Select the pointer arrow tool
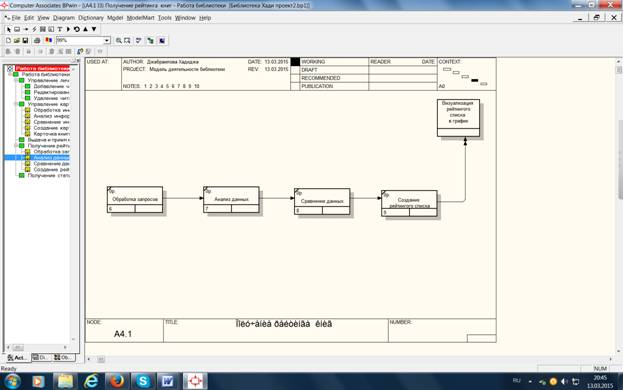This screenshot has height=390, width=623. click(x=8, y=29)
